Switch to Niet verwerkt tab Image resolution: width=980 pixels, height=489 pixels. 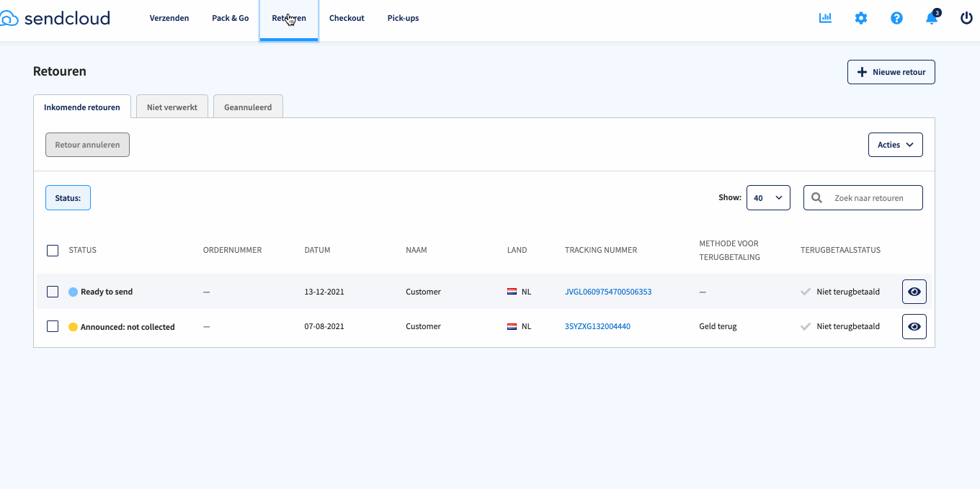point(172,107)
